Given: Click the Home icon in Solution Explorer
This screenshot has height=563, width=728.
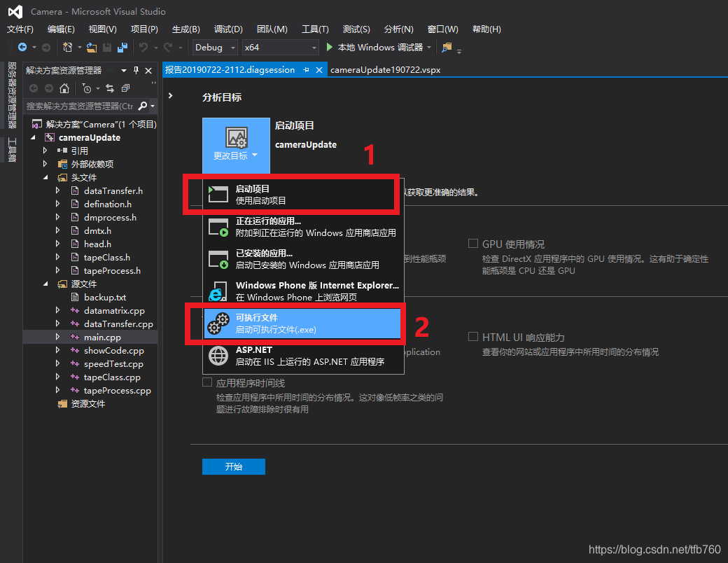Looking at the screenshot, I should click(x=64, y=88).
